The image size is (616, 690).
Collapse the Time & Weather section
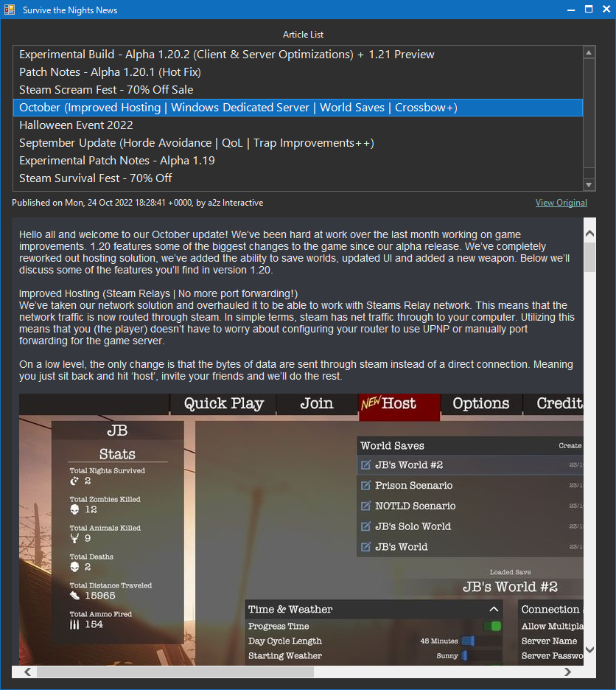point(494,610)
